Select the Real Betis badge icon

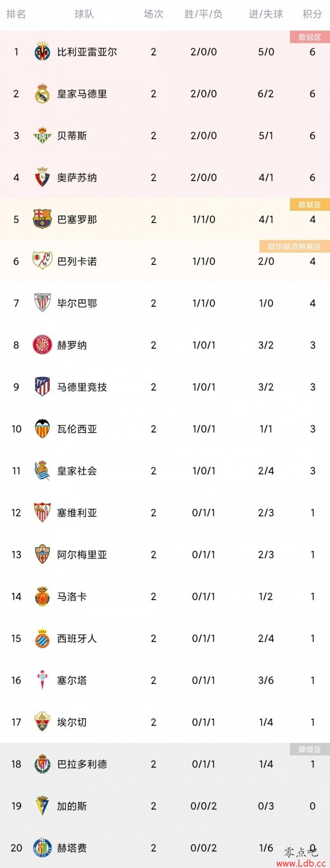42,136
